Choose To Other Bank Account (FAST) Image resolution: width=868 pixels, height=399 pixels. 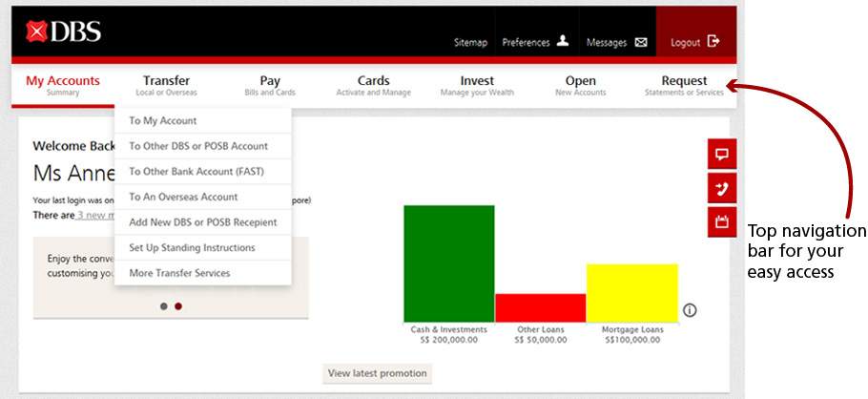[x=196, y=172]
